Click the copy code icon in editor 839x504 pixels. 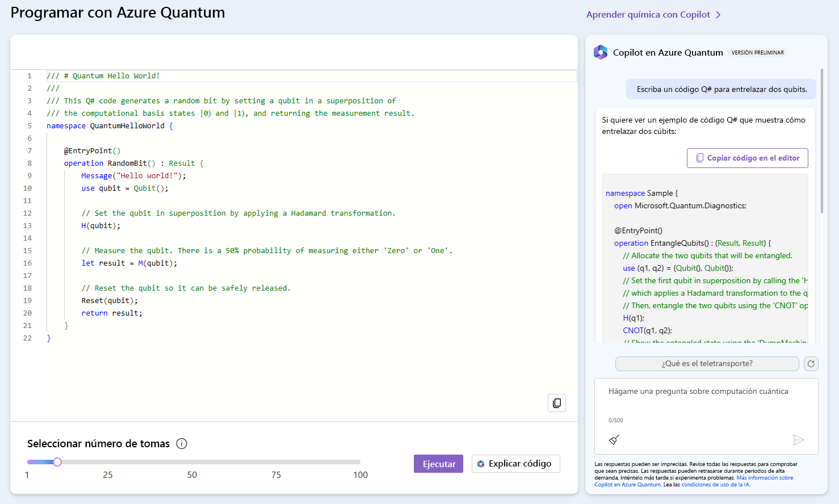[x=557, y=403]
